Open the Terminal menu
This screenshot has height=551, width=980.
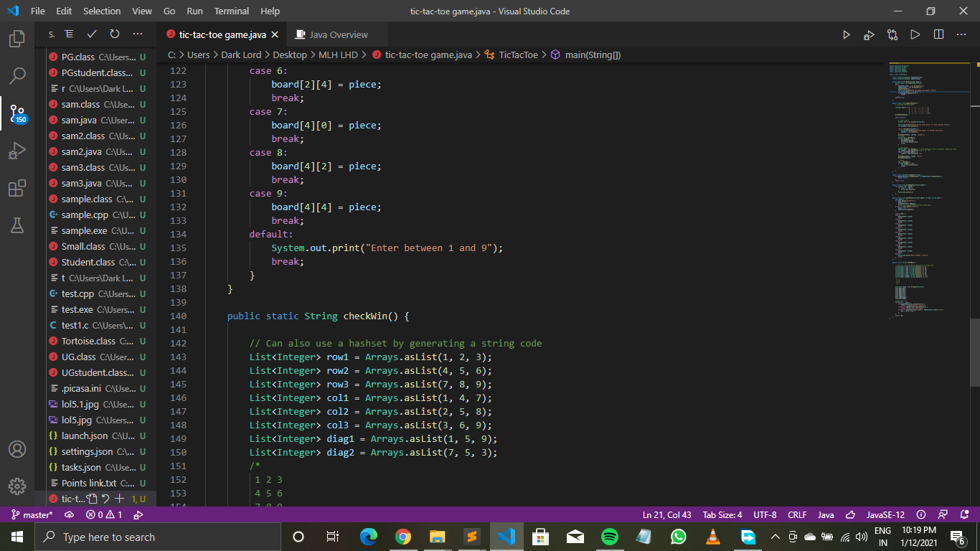click(x=232, y=11)
